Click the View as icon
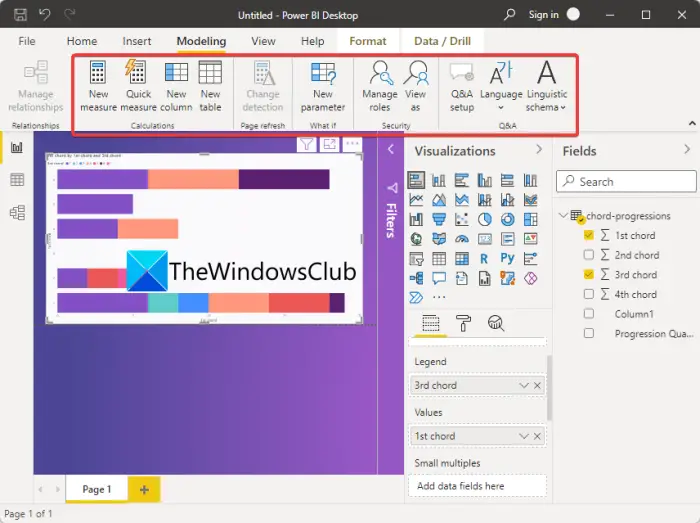Viewport: 700px width, 523px height. point(416,73)
